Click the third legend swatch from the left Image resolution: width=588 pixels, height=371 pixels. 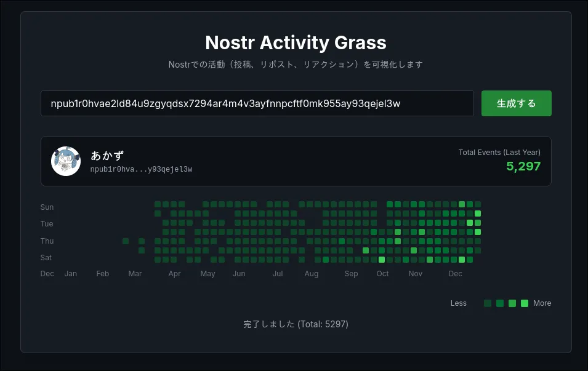click(x=512, y=303)
